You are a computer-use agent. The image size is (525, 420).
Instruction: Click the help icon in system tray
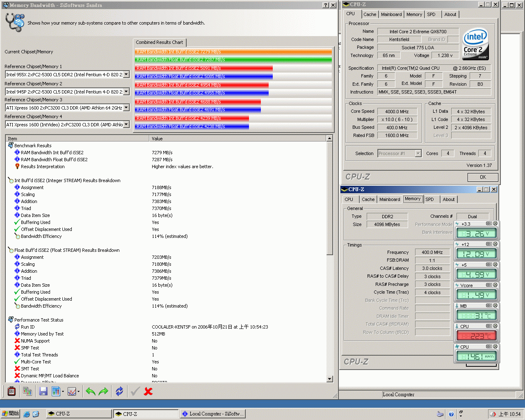coord(451,414)
